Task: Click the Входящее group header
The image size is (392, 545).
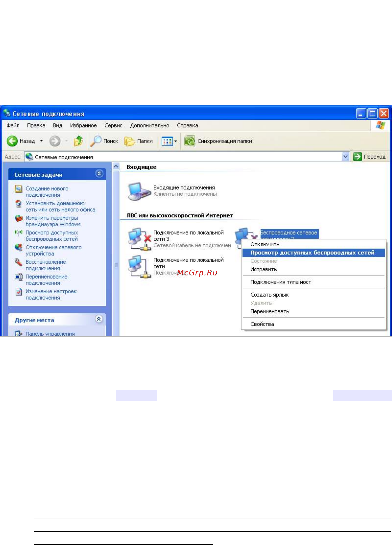Action: (x=141, y=167)
